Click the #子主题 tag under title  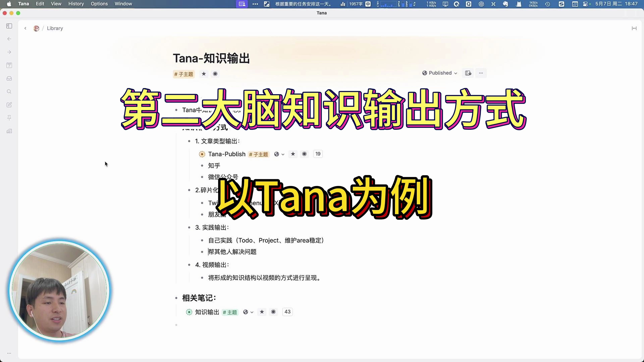point(184,74)
